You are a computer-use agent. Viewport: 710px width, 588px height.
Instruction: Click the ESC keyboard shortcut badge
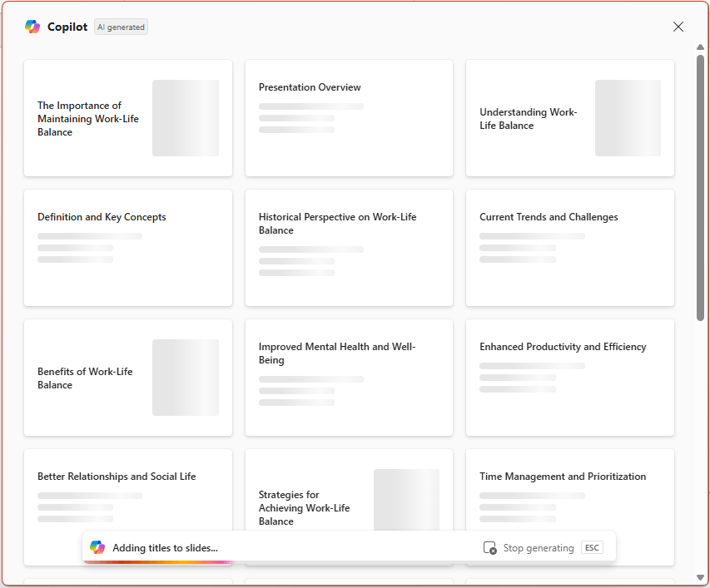point(592,547)
